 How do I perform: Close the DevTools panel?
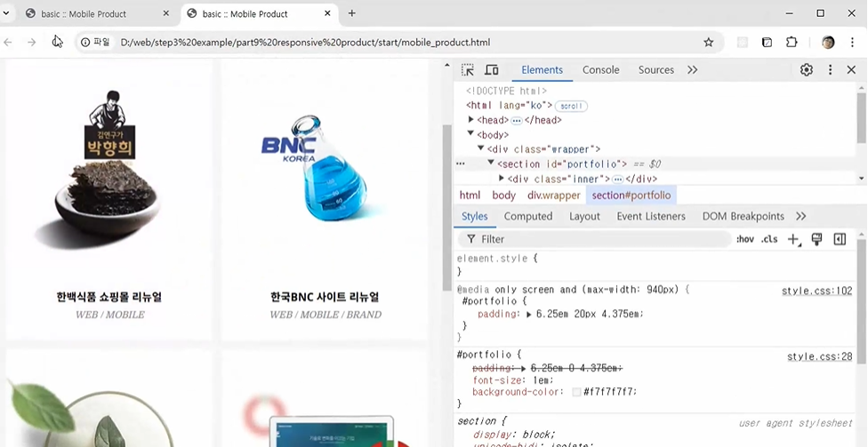coord(851,69)
